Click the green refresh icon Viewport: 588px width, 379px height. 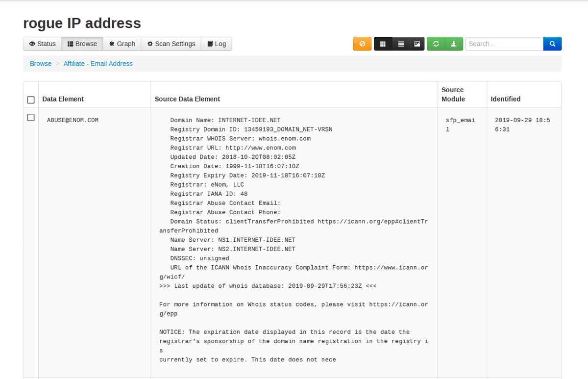[436, 44]
